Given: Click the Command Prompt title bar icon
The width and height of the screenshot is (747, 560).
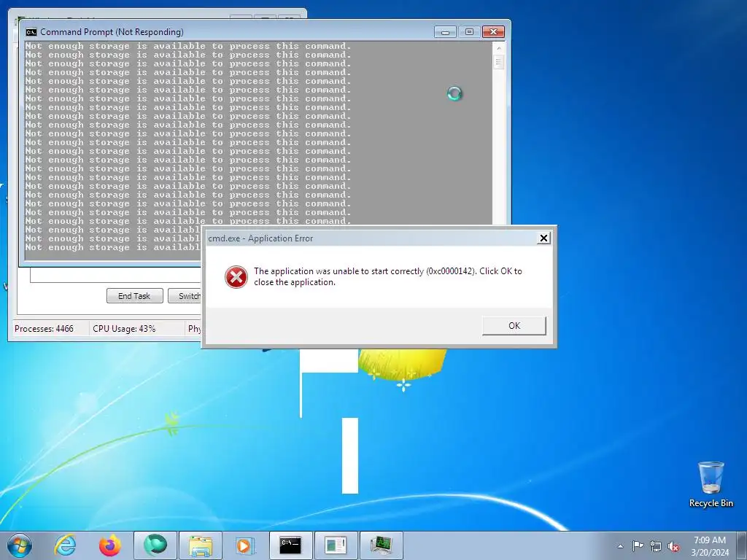Looking at the screenshot, I should click(x=31, y=32).
